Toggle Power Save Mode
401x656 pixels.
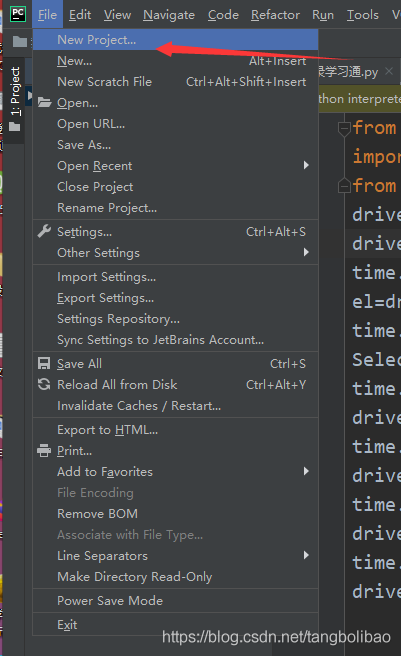click(x=175, y=601)
